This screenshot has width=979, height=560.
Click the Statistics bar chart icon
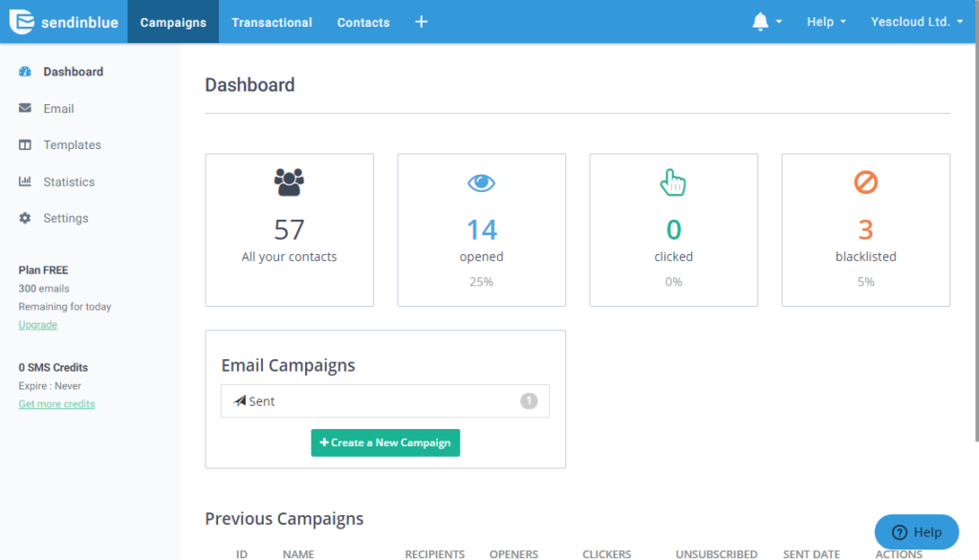click(x=25, y=182)
